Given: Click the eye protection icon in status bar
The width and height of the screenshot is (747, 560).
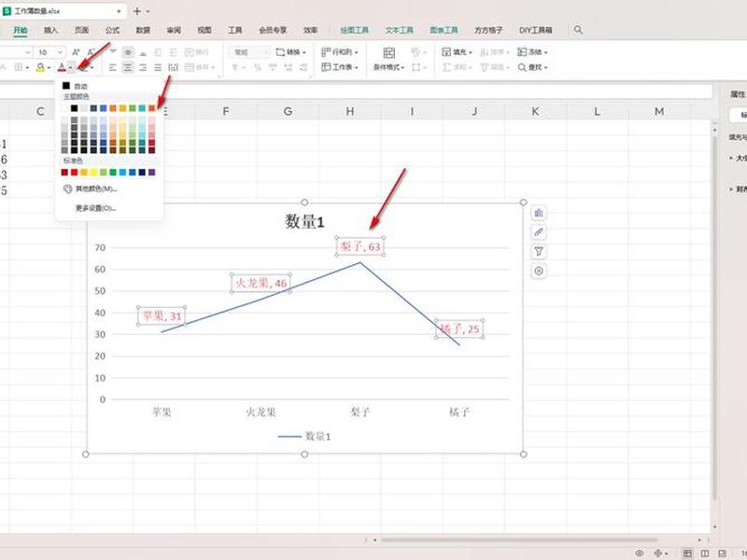Looking at the screenshot, I should [x=640, y=553].
